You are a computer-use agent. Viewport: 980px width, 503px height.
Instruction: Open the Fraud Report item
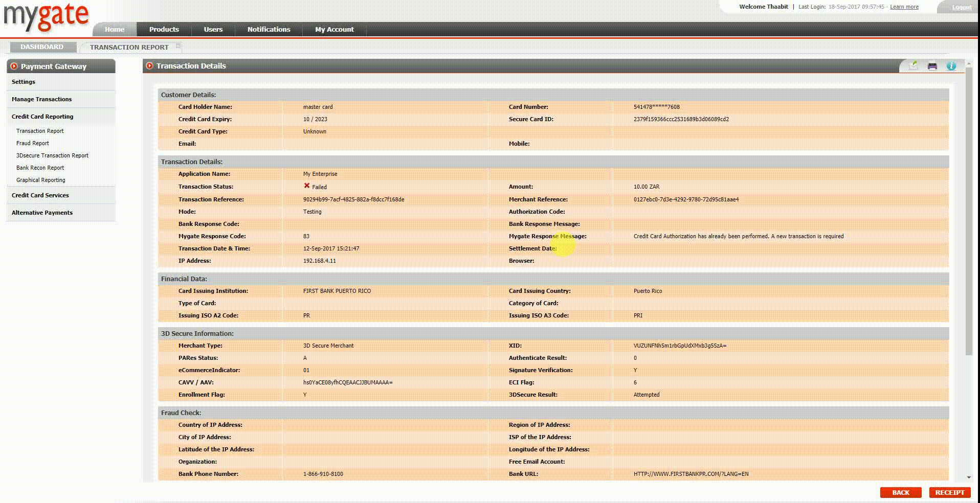coord(33,143)
